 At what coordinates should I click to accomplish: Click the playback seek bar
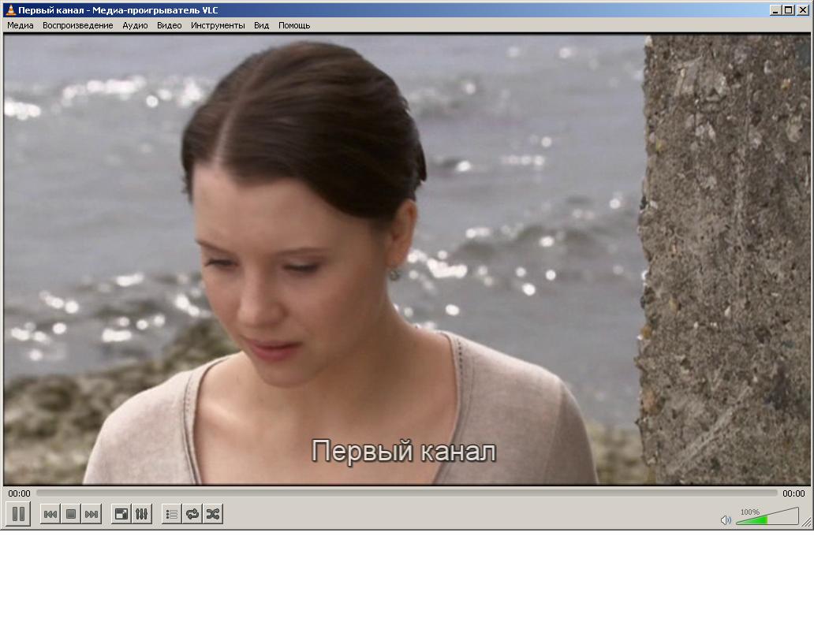tap(407, 493)
